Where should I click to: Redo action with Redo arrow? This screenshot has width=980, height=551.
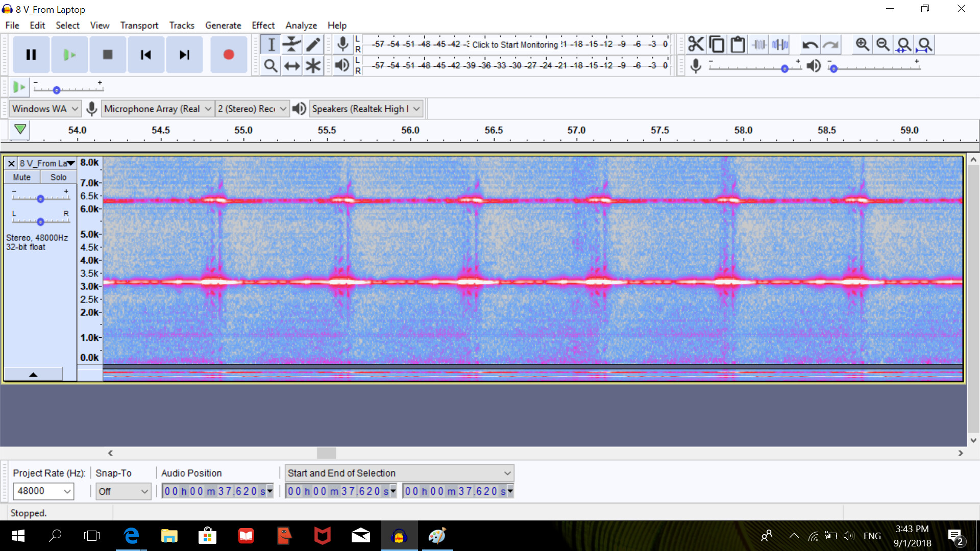point(831,44)
